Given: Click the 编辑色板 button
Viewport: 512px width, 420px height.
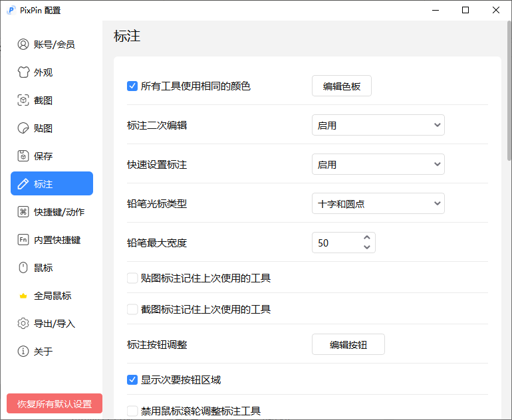Looking at the screenshot, I should coord(342,86).
